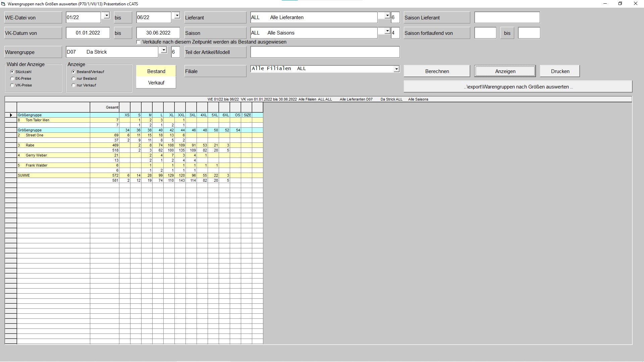Click the Berechnen button
Viewport: 644px width, 362px height.
tap(437, 71)
